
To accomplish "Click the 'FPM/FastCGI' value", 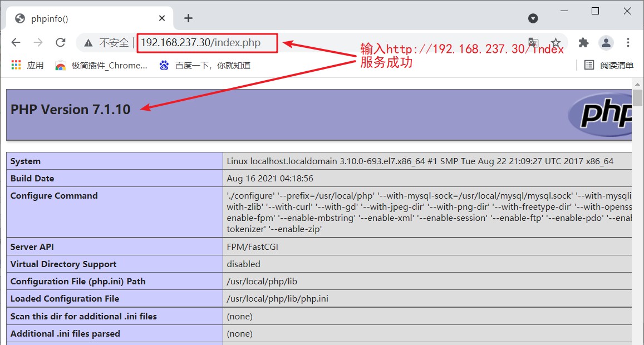I will pos(252,247).
